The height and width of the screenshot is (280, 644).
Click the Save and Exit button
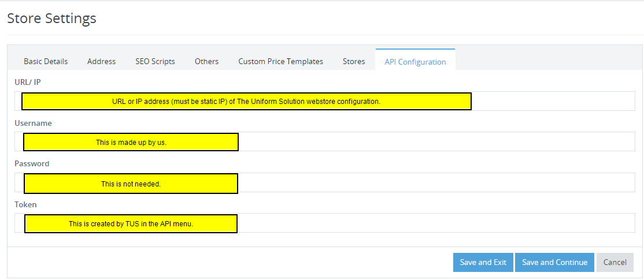483,262
